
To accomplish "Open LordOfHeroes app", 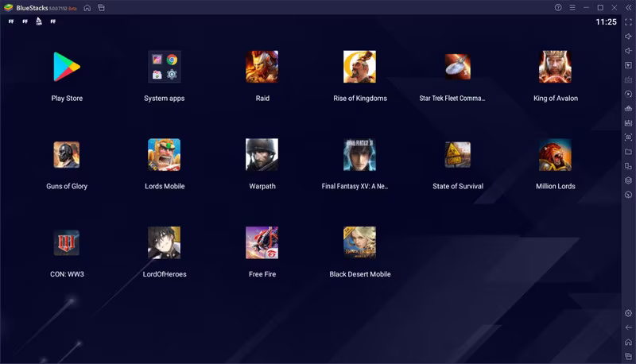I will (x=165, y=243).
